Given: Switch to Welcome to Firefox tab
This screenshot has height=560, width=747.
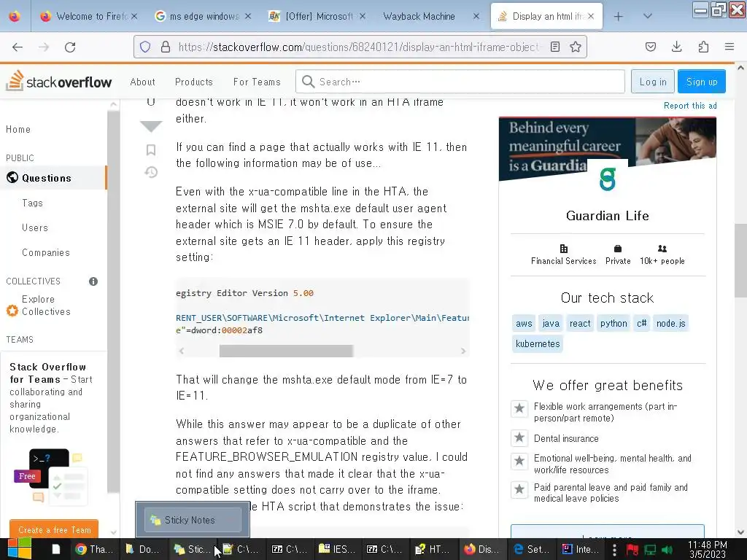Looking at the screenshot, I should (88, 17).
